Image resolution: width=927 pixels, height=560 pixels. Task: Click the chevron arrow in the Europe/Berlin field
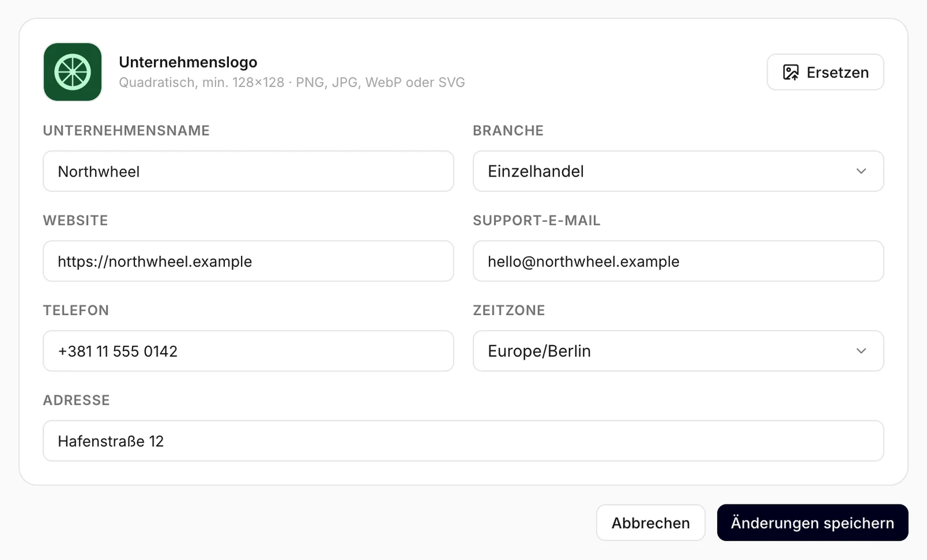[861, 351]
